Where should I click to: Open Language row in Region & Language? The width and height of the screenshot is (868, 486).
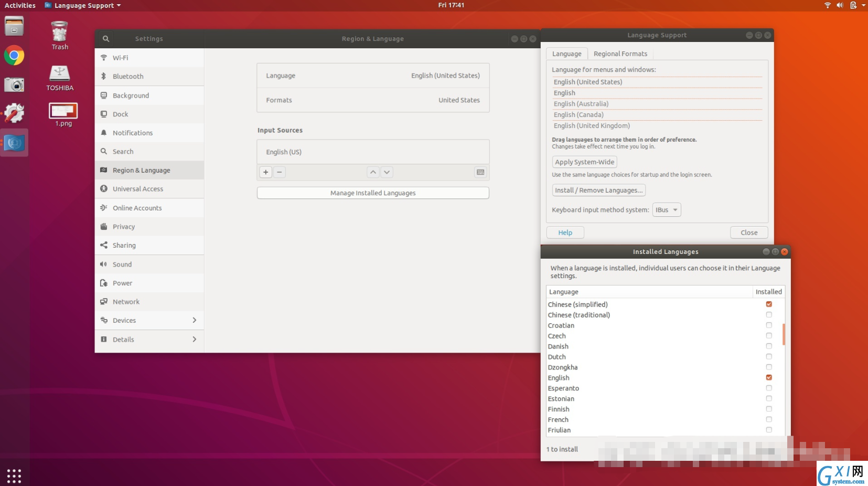(x=373, y=76)
